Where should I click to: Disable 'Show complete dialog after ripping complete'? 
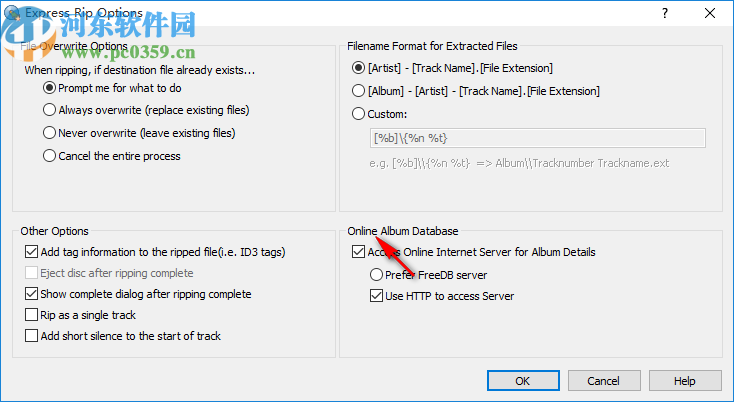click(x=32, y=294)
